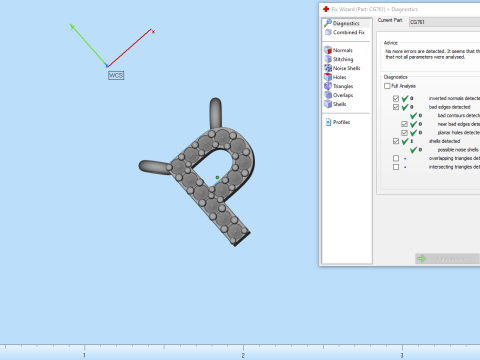
Task: Toggle the shells detected checkbox
Action: 396,141
